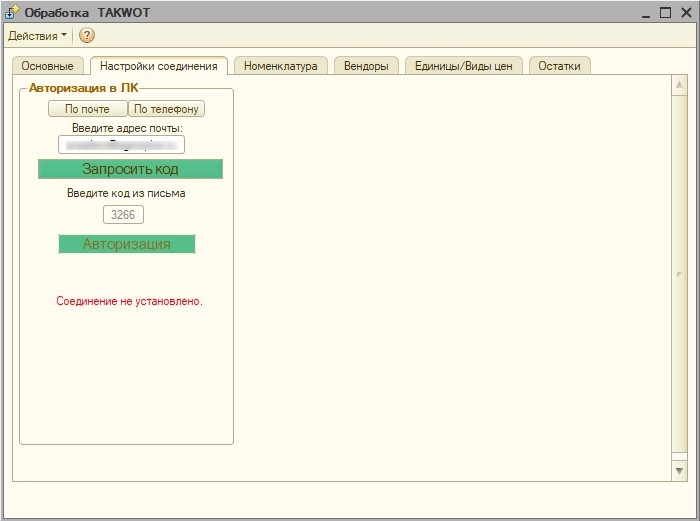Select the Настройки соединения tab
700x521 pixels.
pyautogui.click(x=159, y=66)
